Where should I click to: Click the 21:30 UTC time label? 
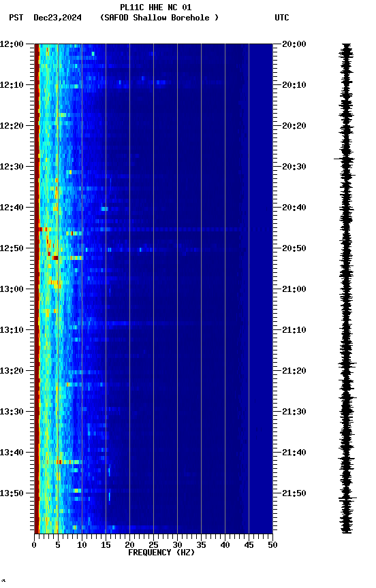pos(294,412)
